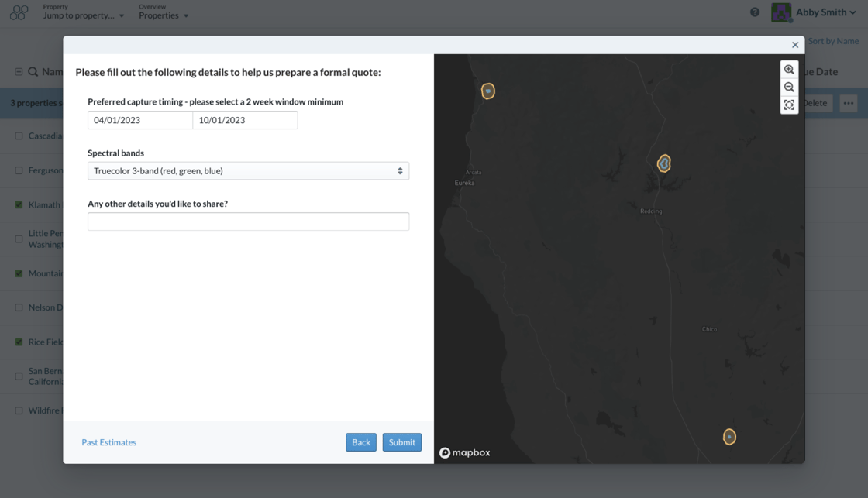Open the more options ellipsis button
Image resolution: width=868 pixels, height=498 pixels.
pyautogui.click(x=848, y=103)
